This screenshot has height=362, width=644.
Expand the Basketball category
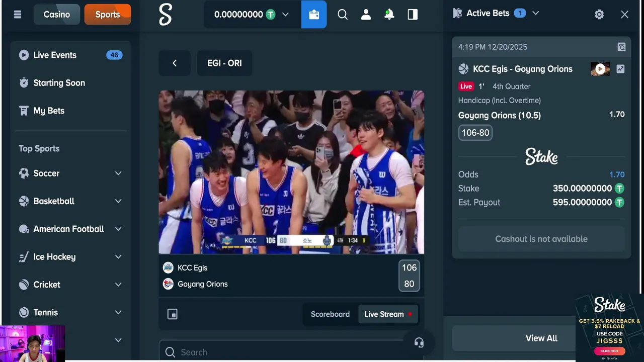tap(118, 201)
